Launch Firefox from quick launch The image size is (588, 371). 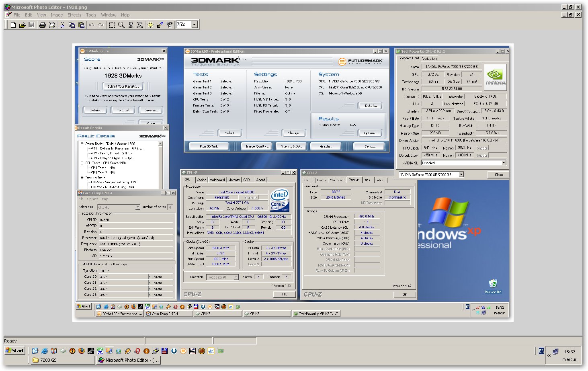coord(81,351)
